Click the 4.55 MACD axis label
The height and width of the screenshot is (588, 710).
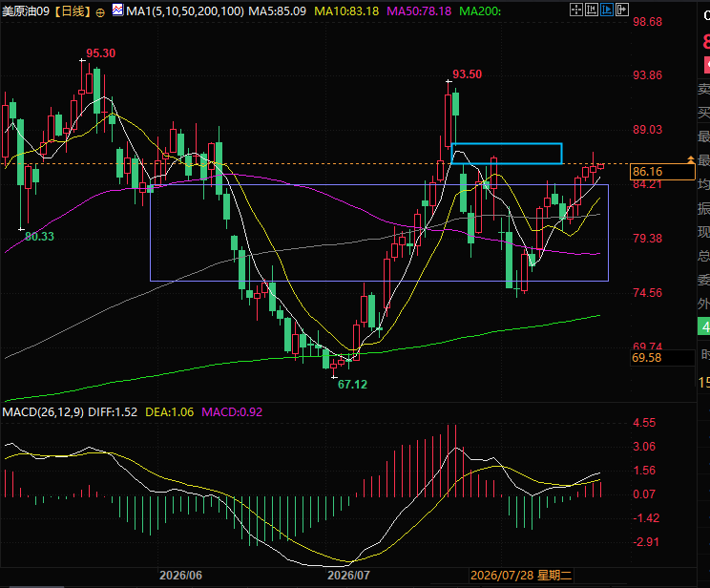pos(644,423)
